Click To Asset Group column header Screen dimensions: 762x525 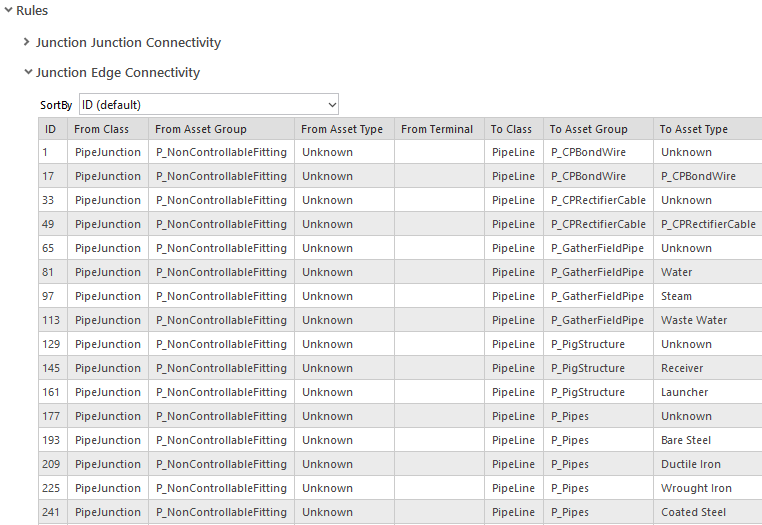pyautogui.click(x=588, y=129)
